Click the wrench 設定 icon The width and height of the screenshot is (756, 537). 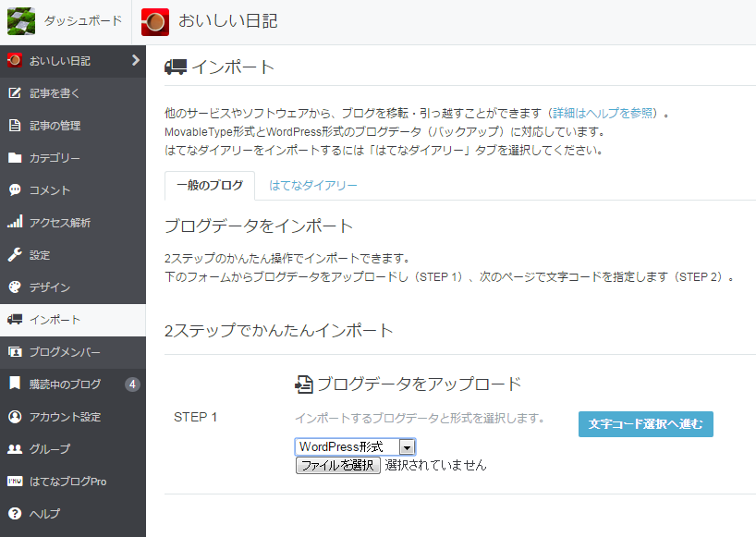pos(15,254)
